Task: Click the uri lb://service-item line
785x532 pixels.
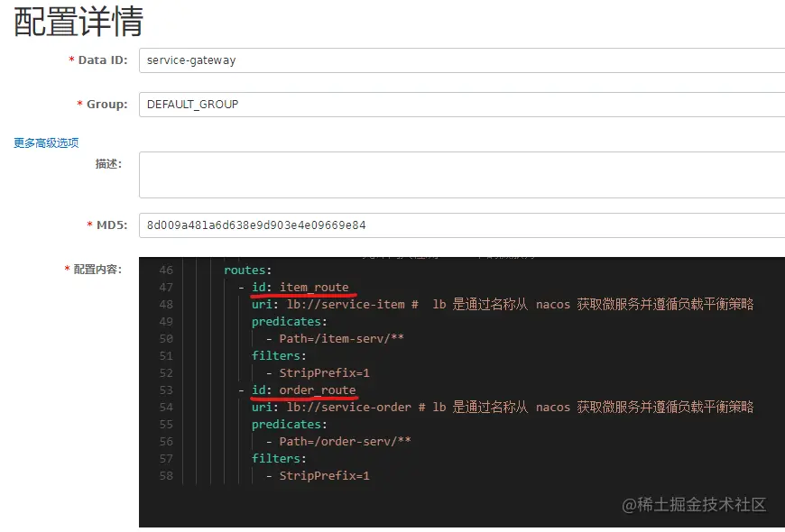Action: [503, 304]
